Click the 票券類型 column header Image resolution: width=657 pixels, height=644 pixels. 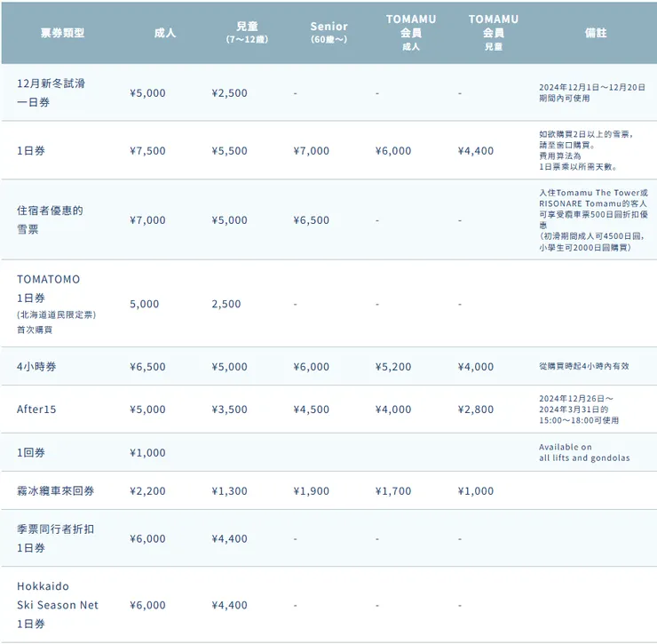[62, 33]
